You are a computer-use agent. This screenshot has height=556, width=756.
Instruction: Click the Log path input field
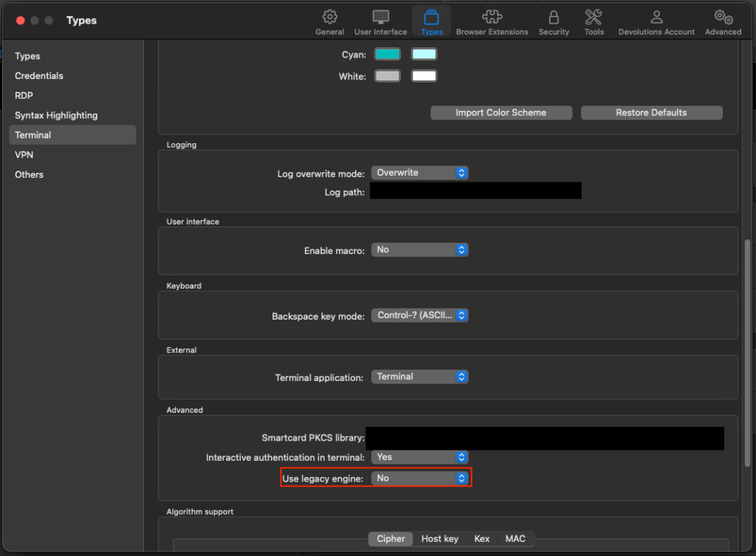[x=475, y=191]
